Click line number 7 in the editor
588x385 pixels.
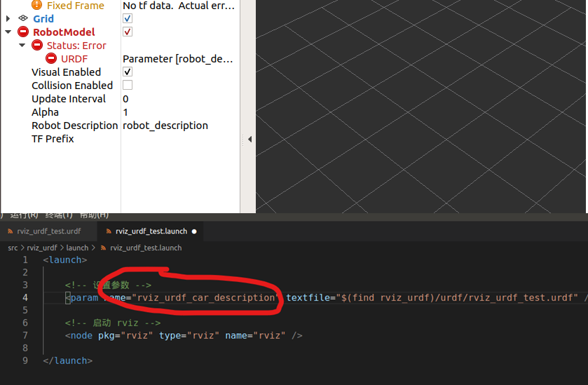point(25,335)
